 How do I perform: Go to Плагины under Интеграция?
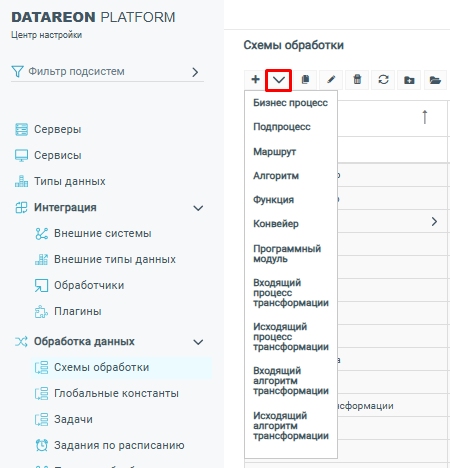[x=78, y=311]
